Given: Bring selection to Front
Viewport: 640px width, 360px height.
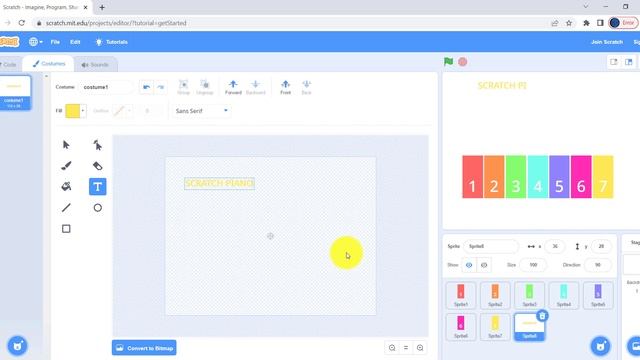Looking at the screenshot, I should click(x=286, y=87).
